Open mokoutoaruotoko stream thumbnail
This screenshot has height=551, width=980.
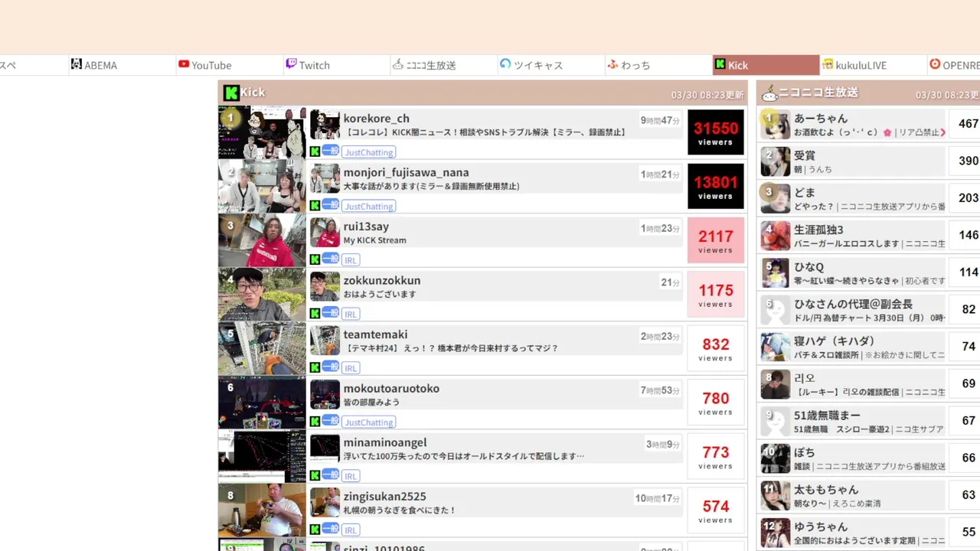pos(262,402)
